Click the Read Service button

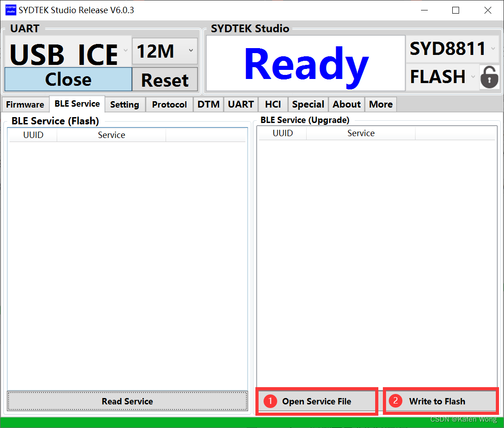[x=127, y=401]
